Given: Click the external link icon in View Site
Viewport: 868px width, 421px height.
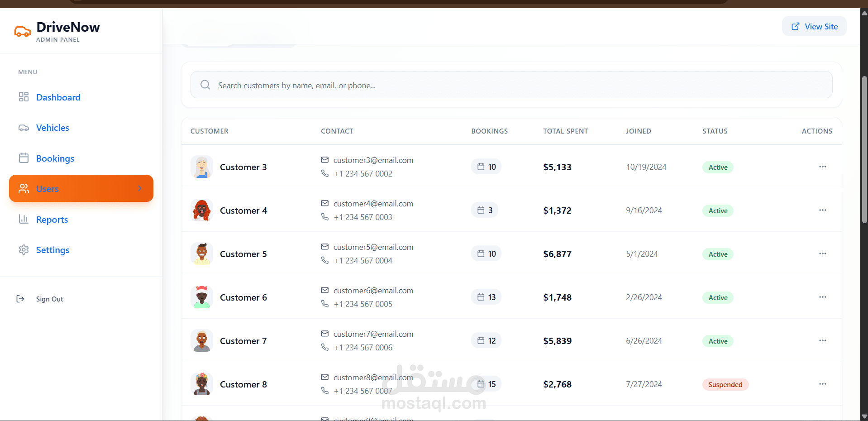Looking at the screenshot, I should 795,26.
